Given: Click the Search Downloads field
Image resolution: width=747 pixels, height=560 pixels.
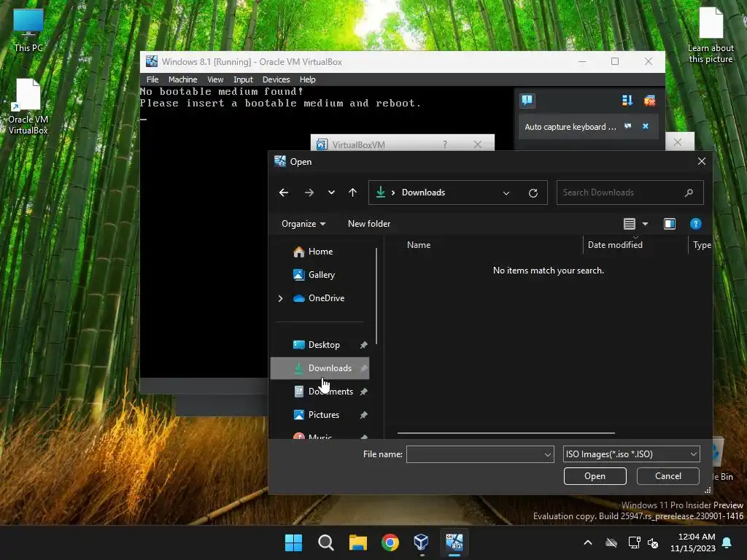Looking at the screenshot, I should click(x=630, y=192).
